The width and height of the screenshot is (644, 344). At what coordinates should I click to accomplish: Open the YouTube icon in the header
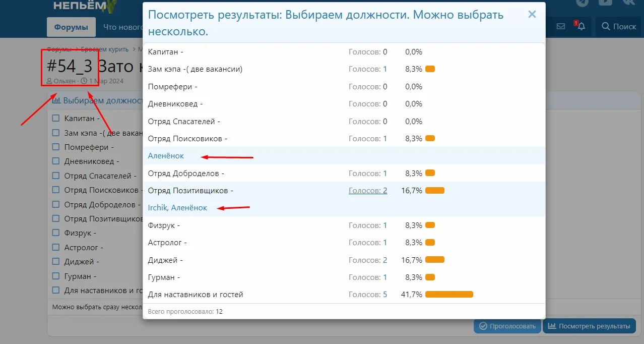coord(606,4)
